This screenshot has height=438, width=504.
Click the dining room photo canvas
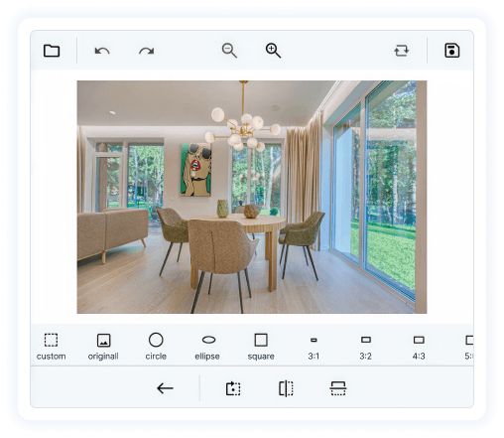(252, 197)
